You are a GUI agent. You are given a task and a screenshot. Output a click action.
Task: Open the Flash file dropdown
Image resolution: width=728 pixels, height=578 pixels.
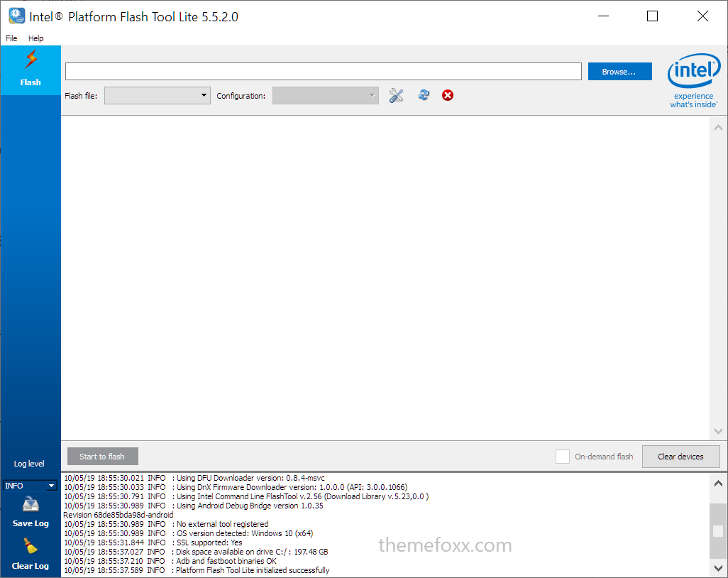(158, 95)
